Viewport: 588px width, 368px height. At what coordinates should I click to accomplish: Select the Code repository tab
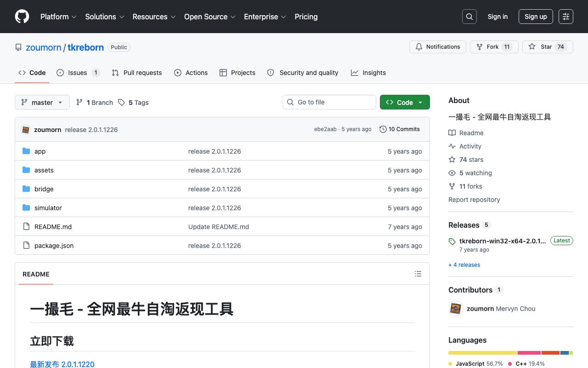click(32, 73)
